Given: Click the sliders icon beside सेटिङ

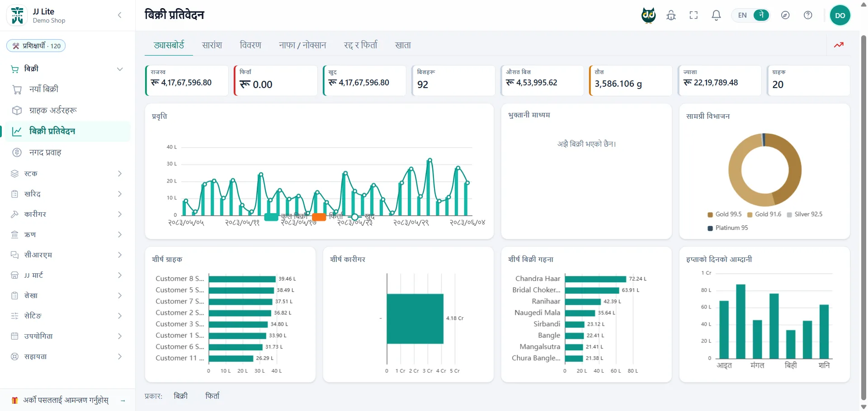Looking at the screenshot, I should pyautogui.click(x=14, y=316).
